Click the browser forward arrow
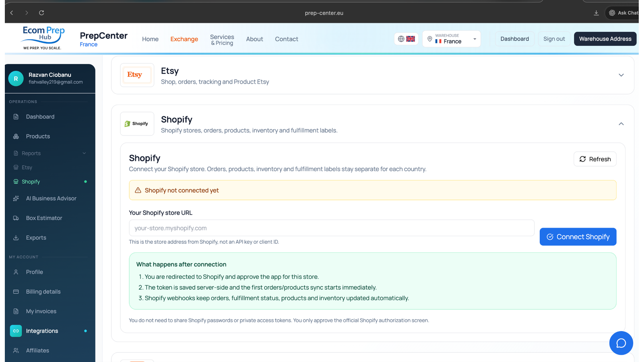Screen dimensions: 644x362 (x=27, y=13)
